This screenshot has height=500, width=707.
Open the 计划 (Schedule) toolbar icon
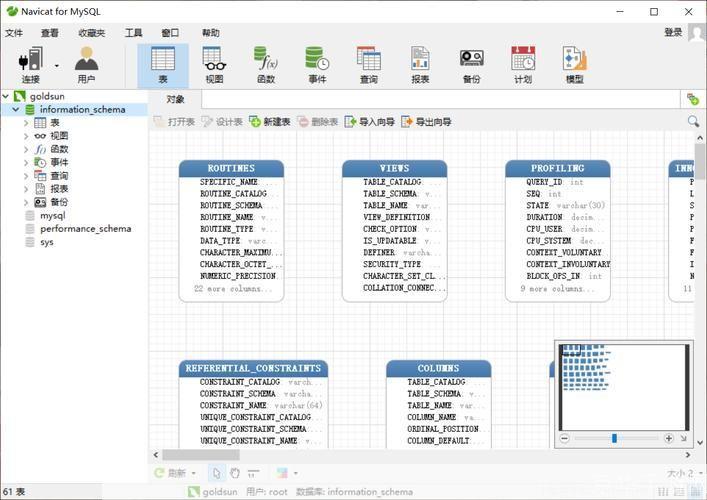(x=523, y=65)
